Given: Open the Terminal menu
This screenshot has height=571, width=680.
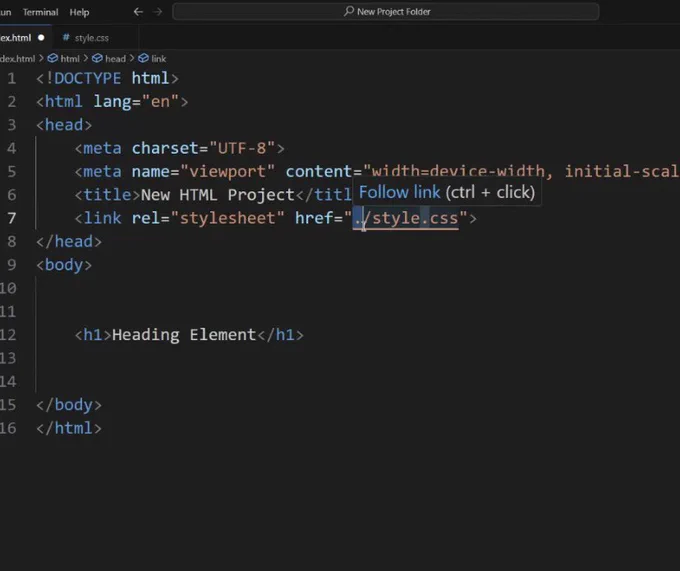Looking at the screenshot, I should [40, 12].
